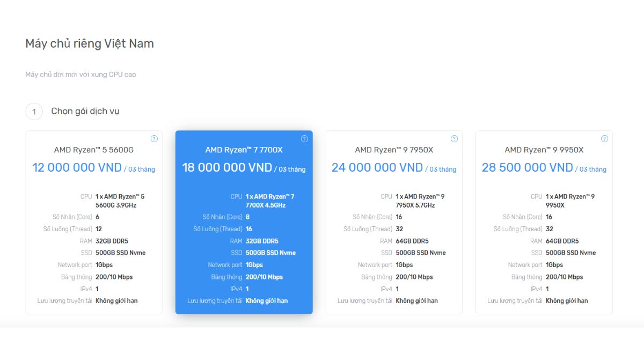Screen dimensions: 644x362
Task: Choose the AMD Ryzen 7 7700X plan title
Action: coord(244,150)
